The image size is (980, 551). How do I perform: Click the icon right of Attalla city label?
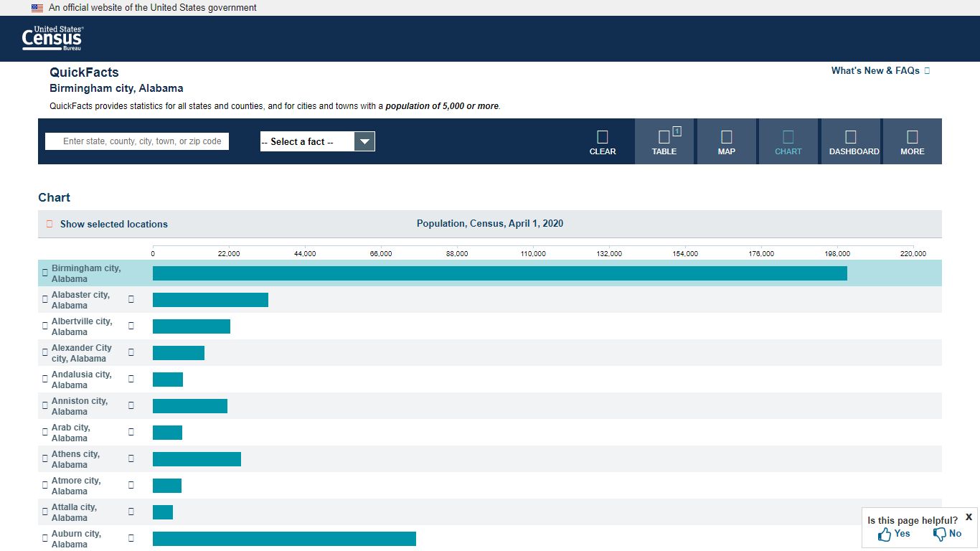[x=131, y=512]
